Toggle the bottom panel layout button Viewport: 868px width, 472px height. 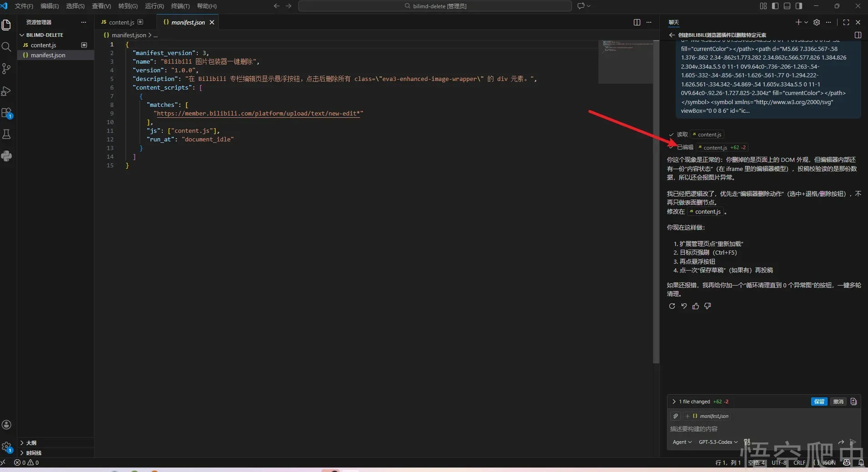787,6
